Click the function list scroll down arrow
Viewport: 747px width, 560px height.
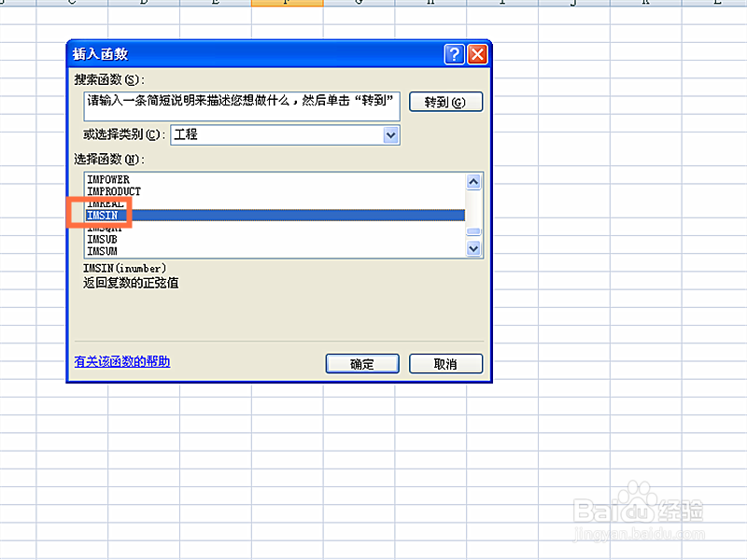pos(473,248)
